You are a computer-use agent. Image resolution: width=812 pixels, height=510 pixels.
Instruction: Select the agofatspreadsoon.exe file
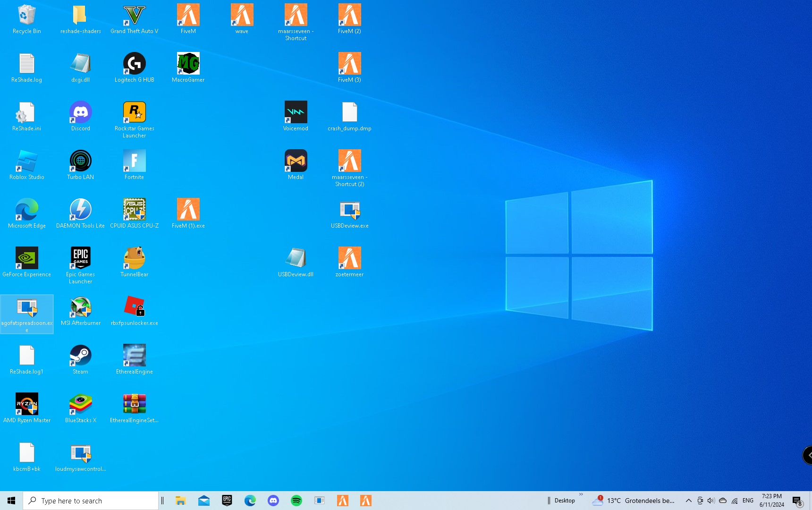click(27, 314)
